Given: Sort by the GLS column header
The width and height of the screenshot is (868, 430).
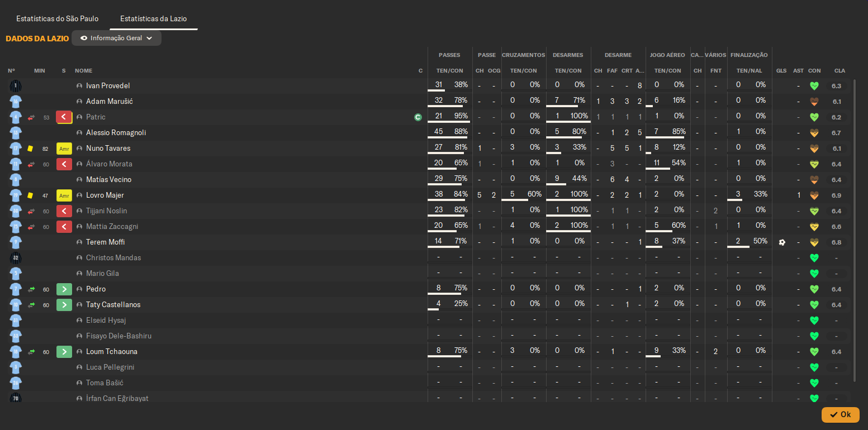Looking at the screenshot, I should pos(781,71).
